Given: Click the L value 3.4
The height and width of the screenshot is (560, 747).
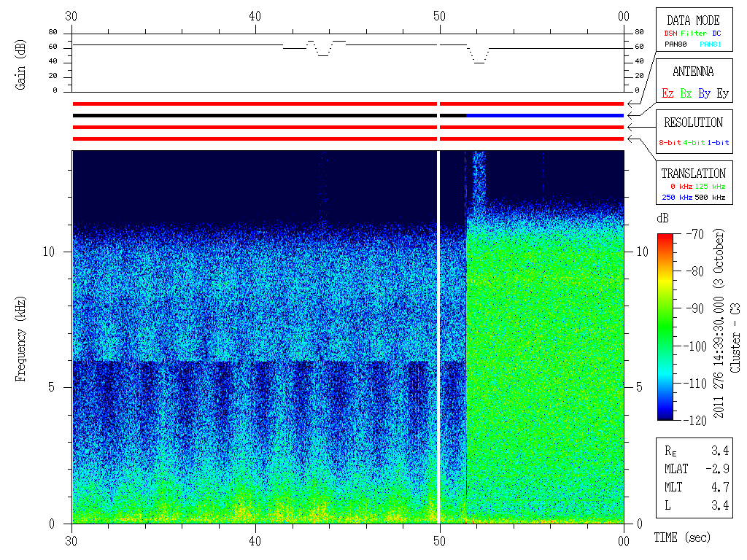Looking at the screenshot, I should (720, 505).
